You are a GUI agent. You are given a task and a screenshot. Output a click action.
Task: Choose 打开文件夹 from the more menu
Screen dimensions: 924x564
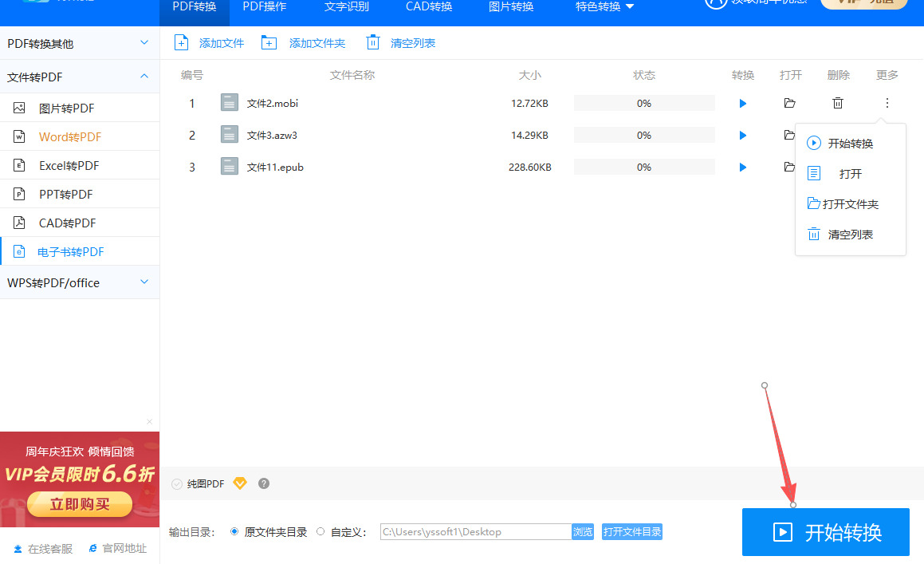point(850,204)
